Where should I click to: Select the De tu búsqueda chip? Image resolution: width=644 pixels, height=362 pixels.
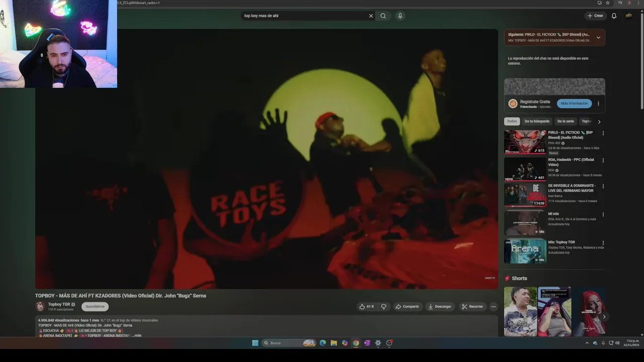(537, 121)
